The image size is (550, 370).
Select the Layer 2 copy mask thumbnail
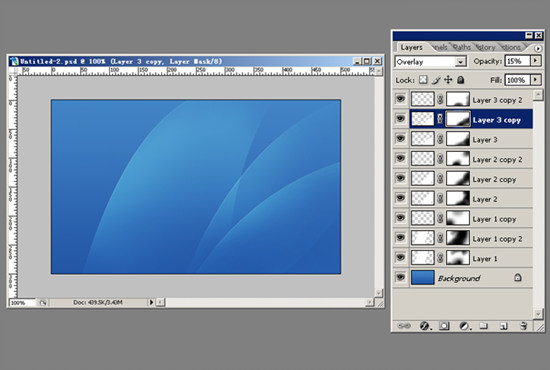click(458, 179)
